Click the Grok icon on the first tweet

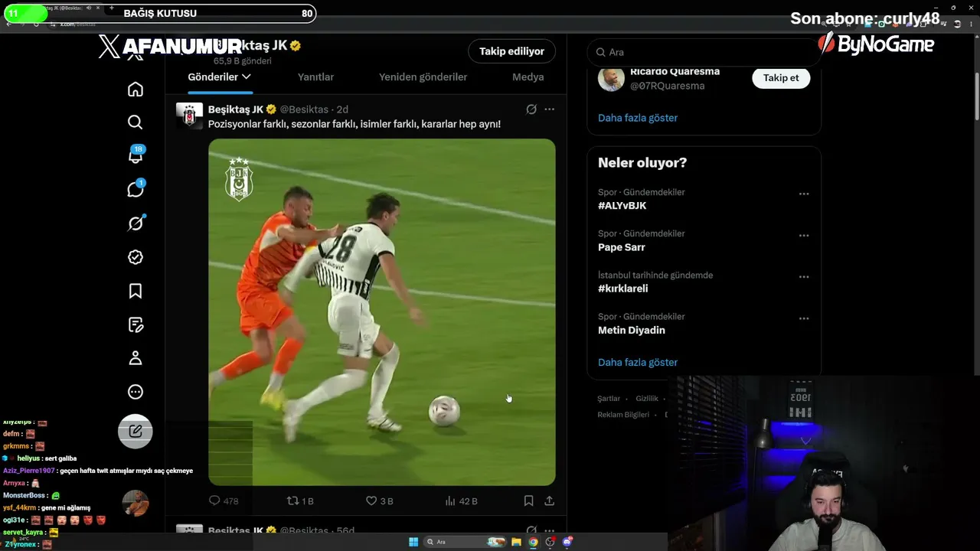point(531,109)
